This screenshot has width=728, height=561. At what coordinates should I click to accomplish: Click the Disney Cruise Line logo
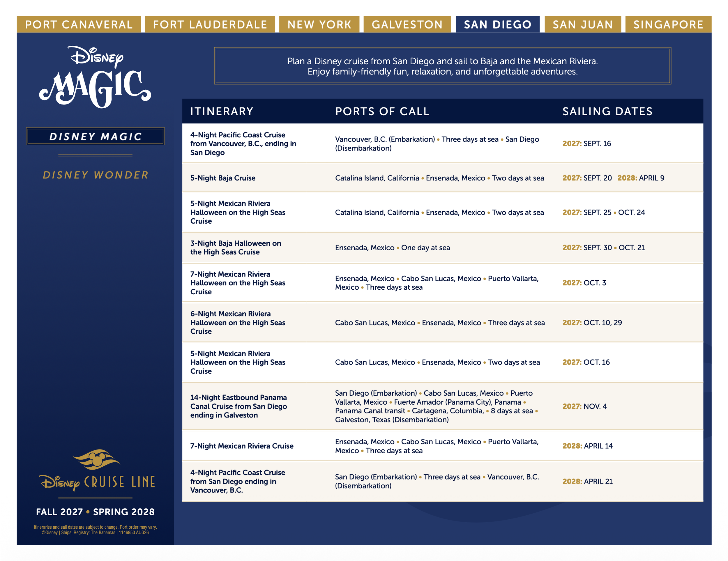pos(97,470)
